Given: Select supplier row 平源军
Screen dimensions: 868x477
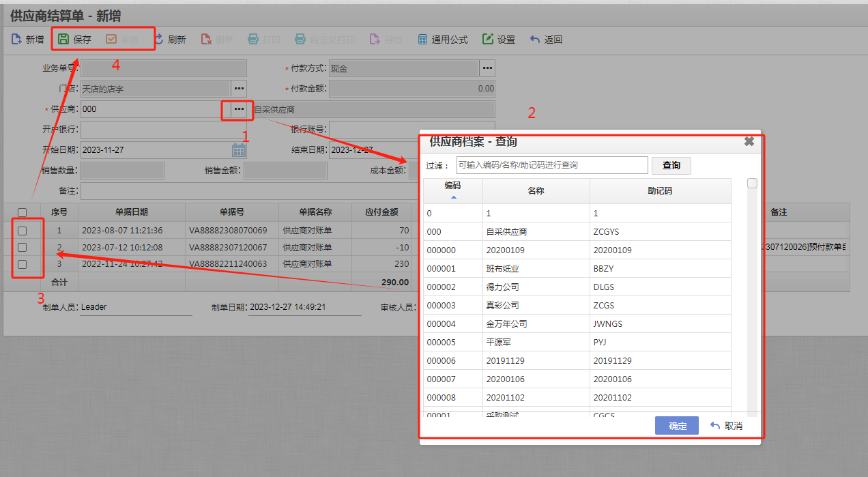Looking at the screenshot, I should (577, 343).
